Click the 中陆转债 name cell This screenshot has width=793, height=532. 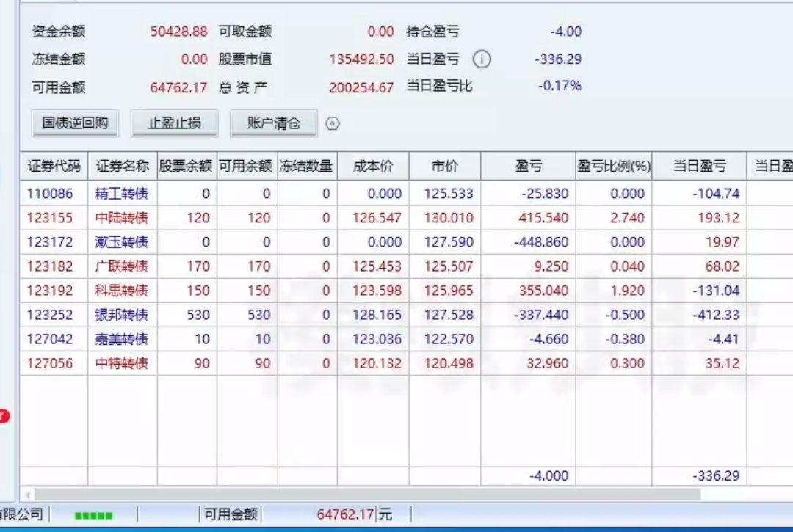(x=121, y=218)
